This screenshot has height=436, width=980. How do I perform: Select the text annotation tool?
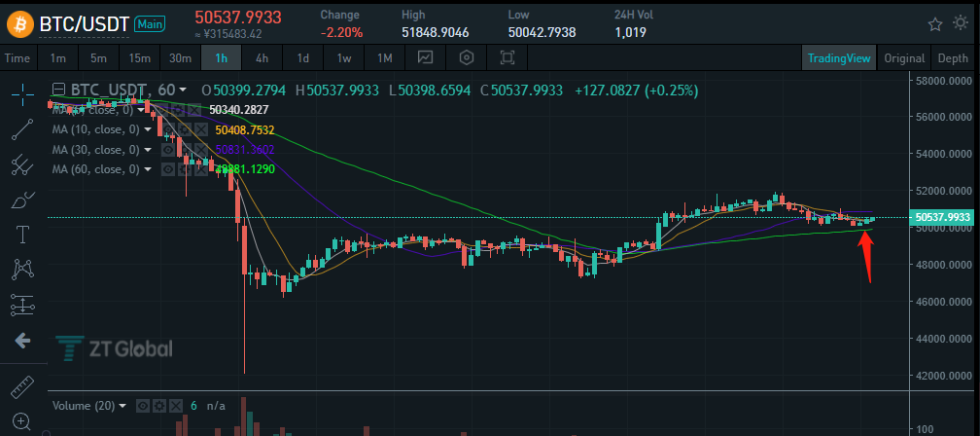(x=23, y=235)
